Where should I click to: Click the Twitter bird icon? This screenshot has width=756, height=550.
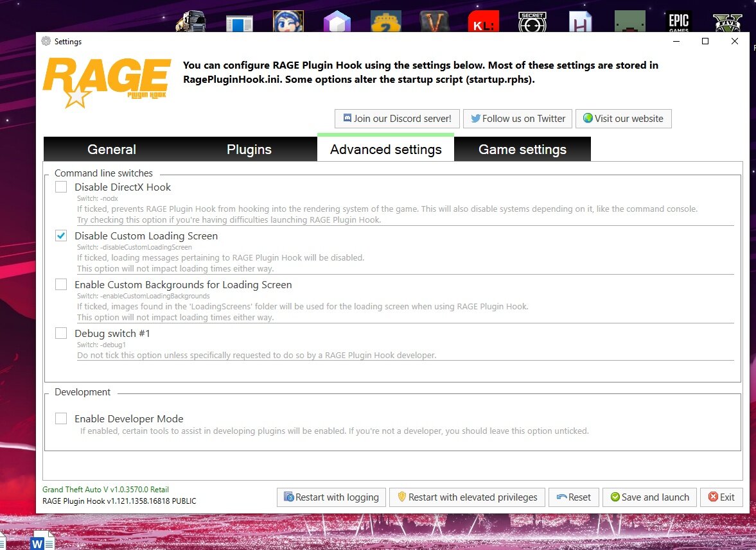(475, 118)
